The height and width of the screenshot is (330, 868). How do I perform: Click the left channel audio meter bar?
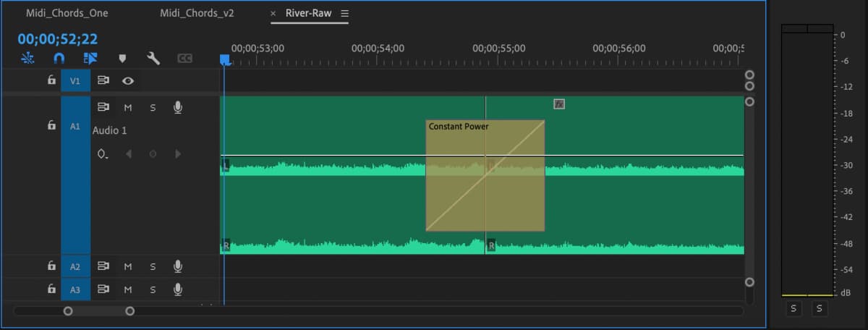click(794, 161)
